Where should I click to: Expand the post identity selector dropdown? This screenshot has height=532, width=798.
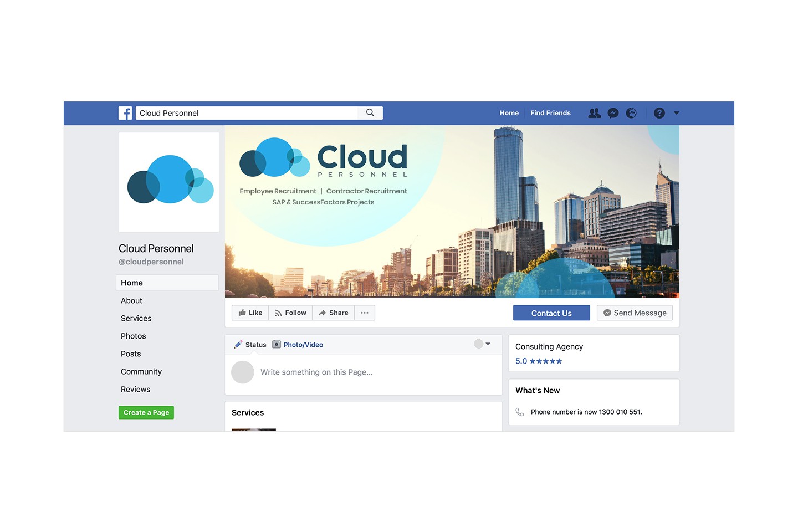483,344
